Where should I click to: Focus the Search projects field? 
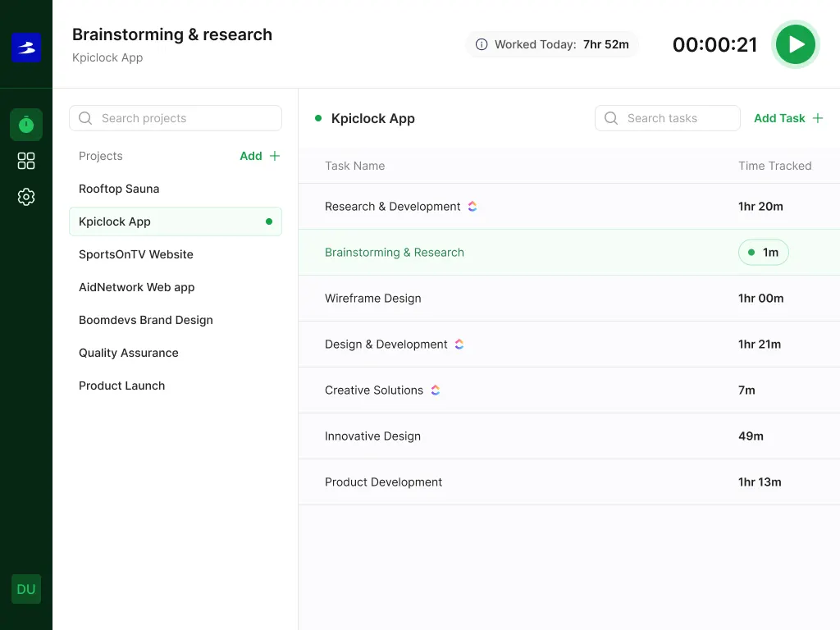pyautogui.click(x=176, y=118)
